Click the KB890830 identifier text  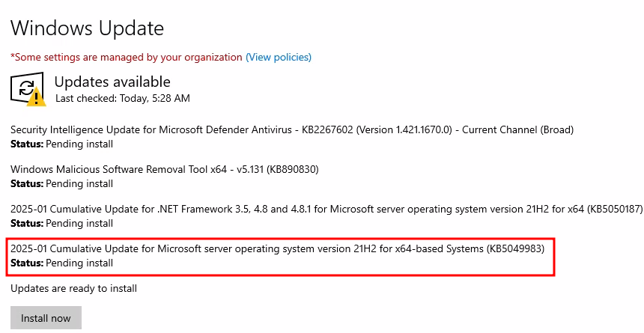pos(293,169)
